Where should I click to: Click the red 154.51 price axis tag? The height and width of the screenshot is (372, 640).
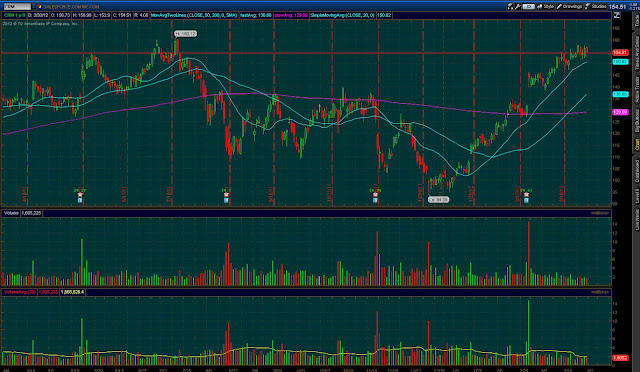[620, 52]
